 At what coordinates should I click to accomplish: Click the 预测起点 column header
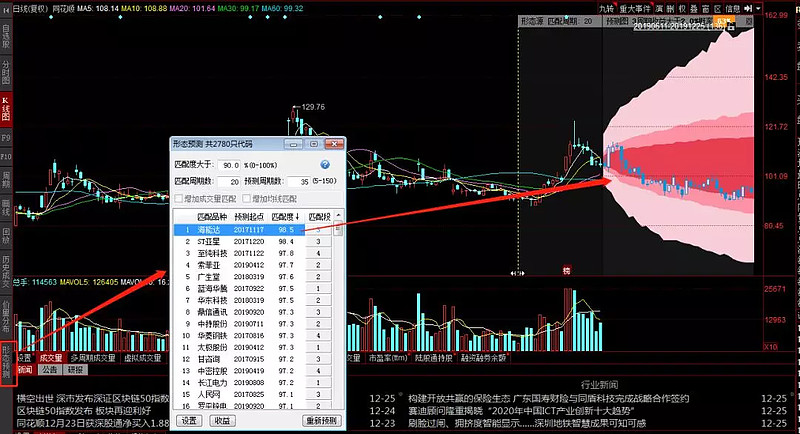coord(249,217)
